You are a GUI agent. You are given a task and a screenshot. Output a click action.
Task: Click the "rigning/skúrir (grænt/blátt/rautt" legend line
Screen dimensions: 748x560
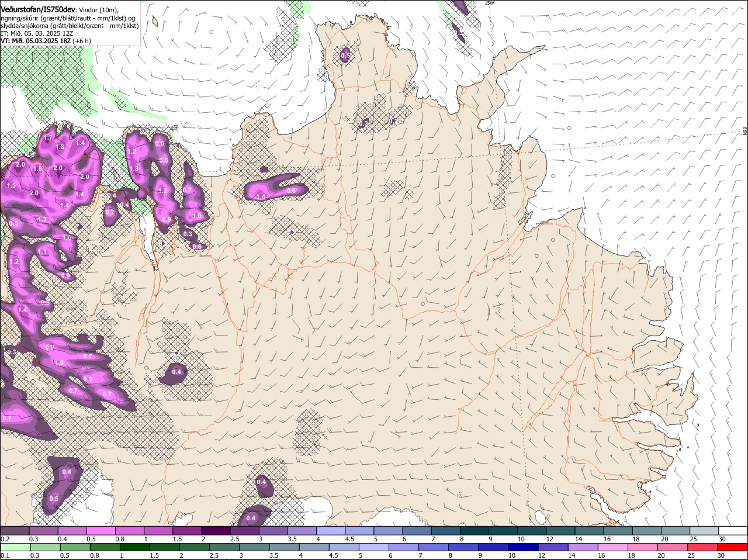coord(68,18)
